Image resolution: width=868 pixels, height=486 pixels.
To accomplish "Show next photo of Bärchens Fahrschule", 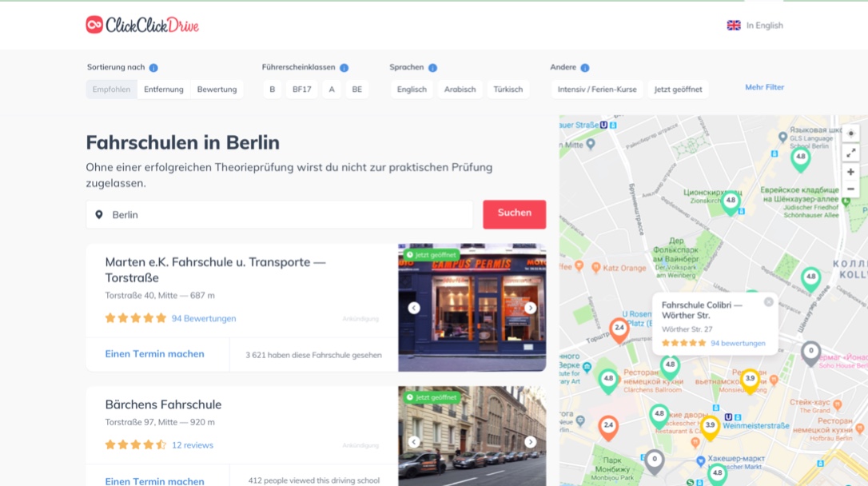I will point(531,442).
